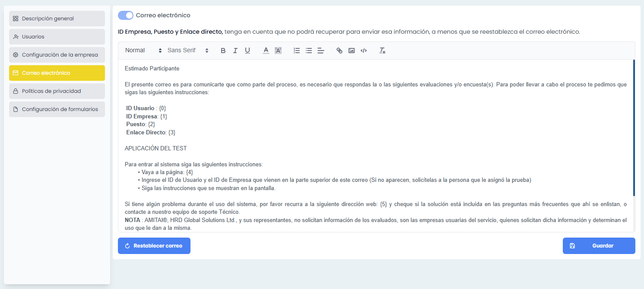This screenshot has width=644, height=289.
Task: Underline the selected text
Action: click(x=247, y=51)
